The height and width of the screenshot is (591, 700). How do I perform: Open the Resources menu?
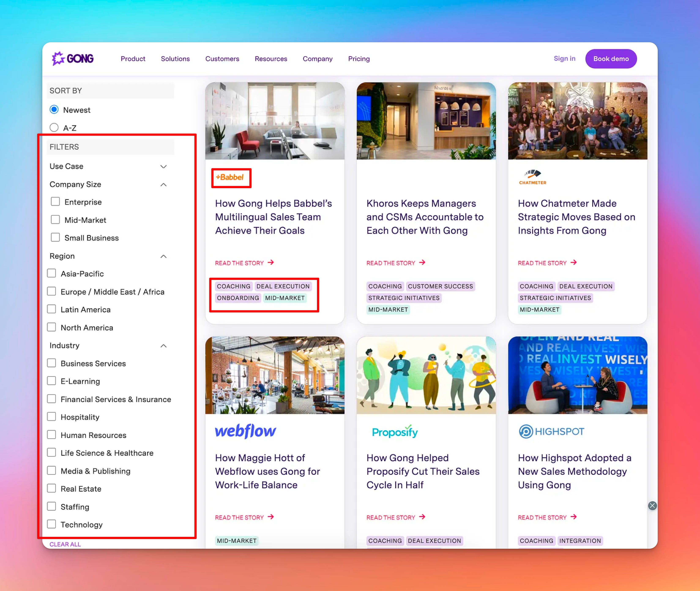[271, 59]
